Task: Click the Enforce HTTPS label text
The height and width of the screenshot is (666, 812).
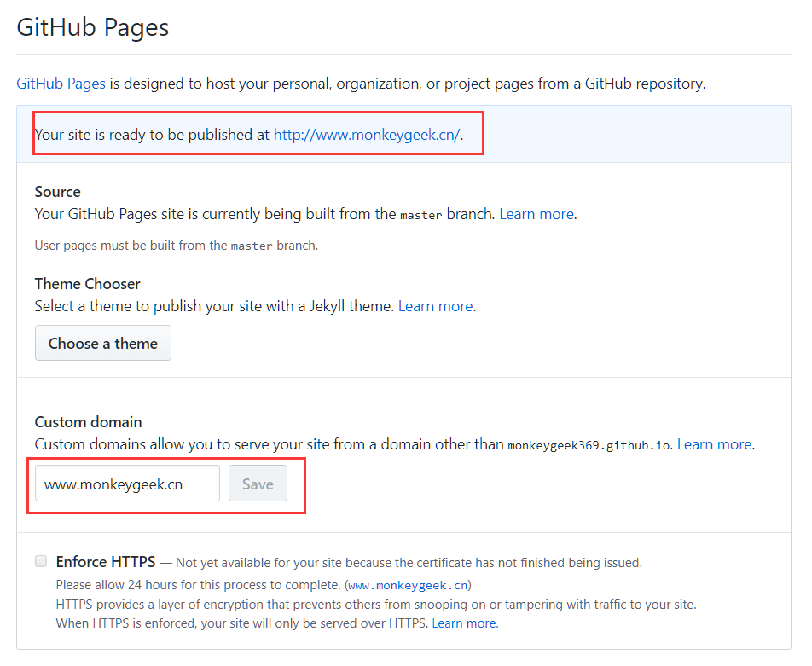Action: pos(106,561)
